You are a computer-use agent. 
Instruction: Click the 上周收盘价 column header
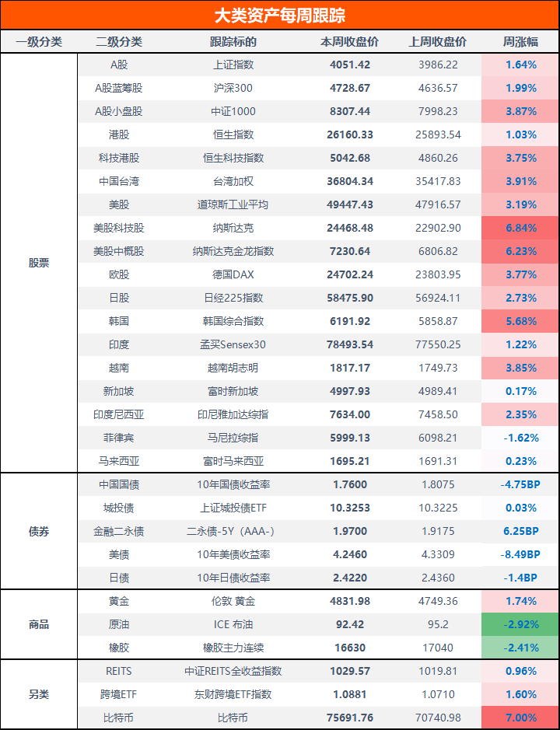pyautogui.click(x=438, y=42)
